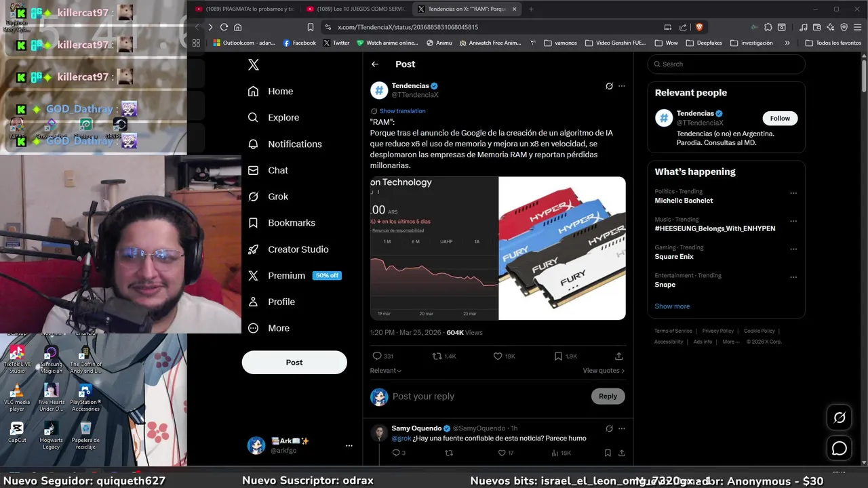This screenshot has width=868, height=488.
Task: Click View quotes link
Action: point(604,371)
